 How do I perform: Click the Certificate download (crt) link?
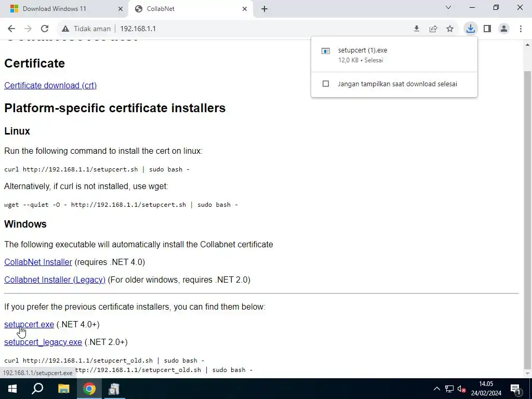click(50, 85)
